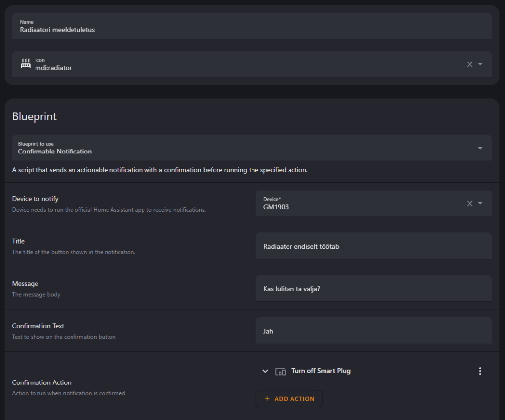
Task: Click the Add Action button
Action: pyautogui.click(x=289, y=399)
